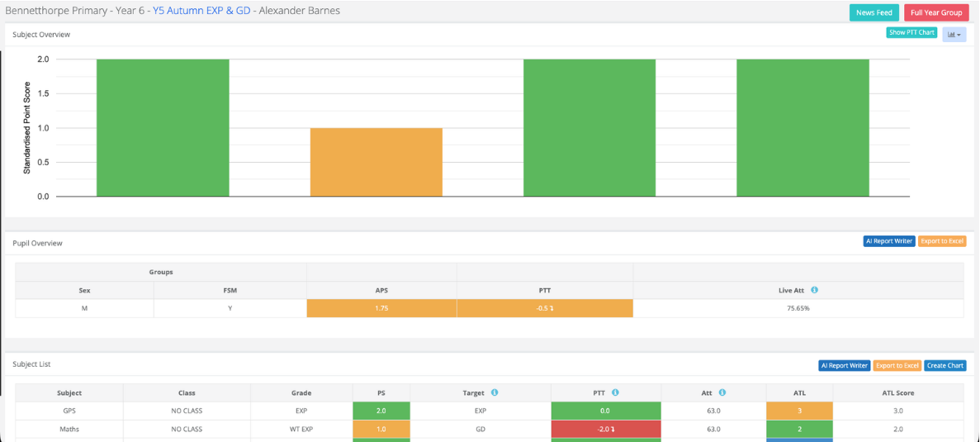Click the Maths attendance value 63.0

pos(714,429)
